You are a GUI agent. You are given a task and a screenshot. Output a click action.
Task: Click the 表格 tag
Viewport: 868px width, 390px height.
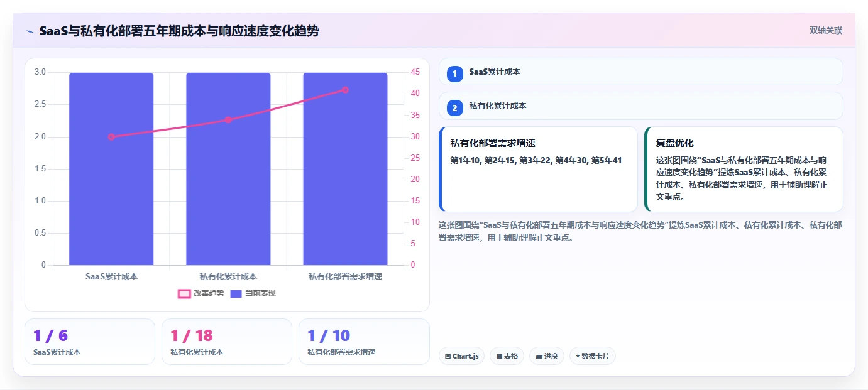click(507, 356)
